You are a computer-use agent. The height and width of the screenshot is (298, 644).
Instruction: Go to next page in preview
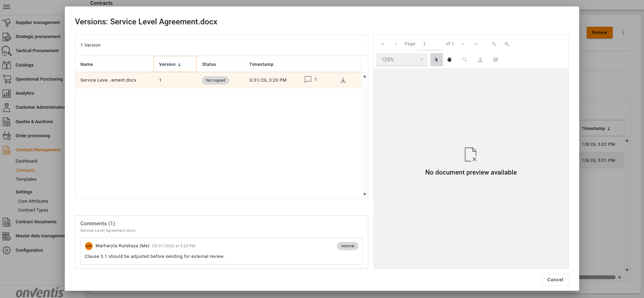[x=463, y=44]
